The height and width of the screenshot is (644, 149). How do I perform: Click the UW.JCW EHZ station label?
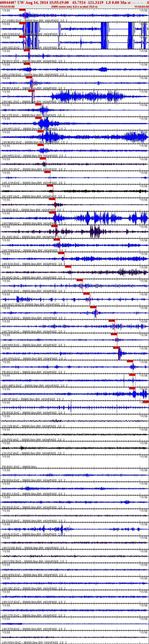[x=34, y=183]
